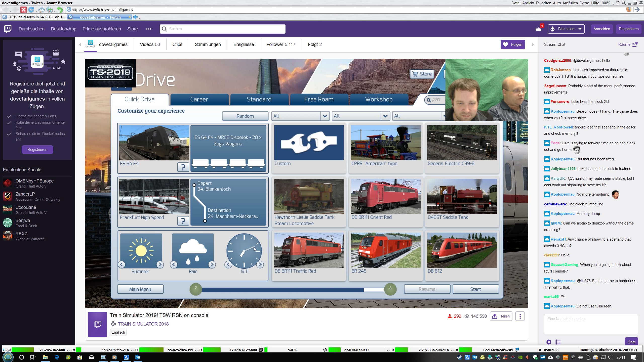Click the search magnifier icon in Twitch
The height and width of the screenshot is (362, 644).
164,29
